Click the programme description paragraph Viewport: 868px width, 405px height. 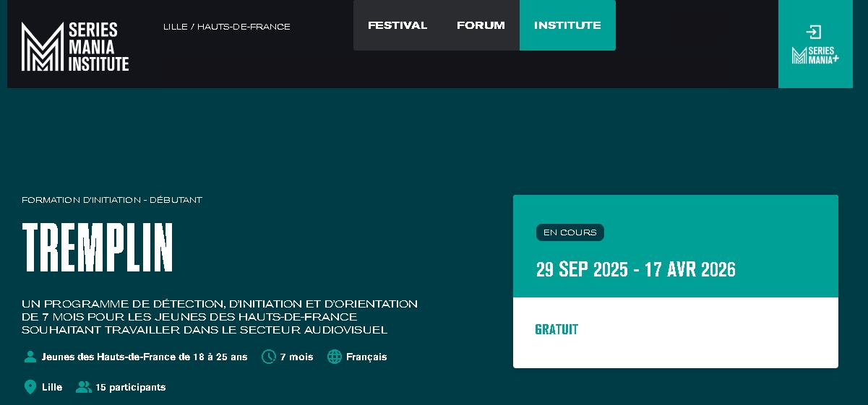[x=220, y=317]
